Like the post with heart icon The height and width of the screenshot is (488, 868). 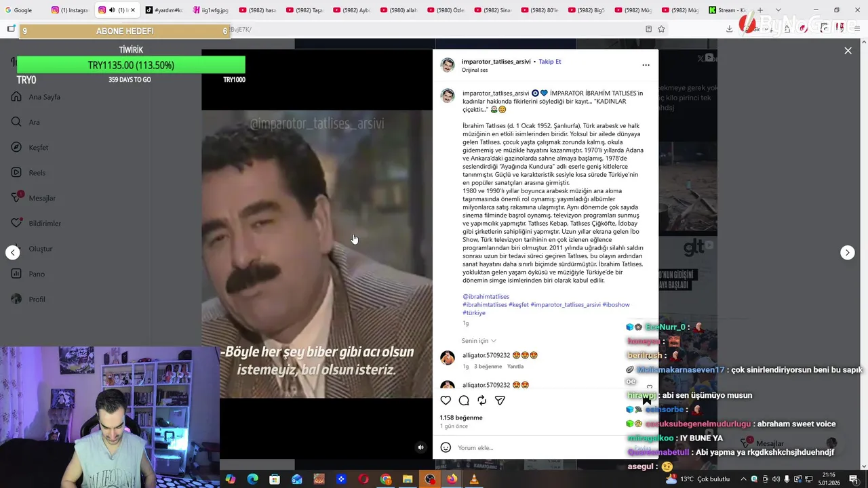[x=446, y=401]
